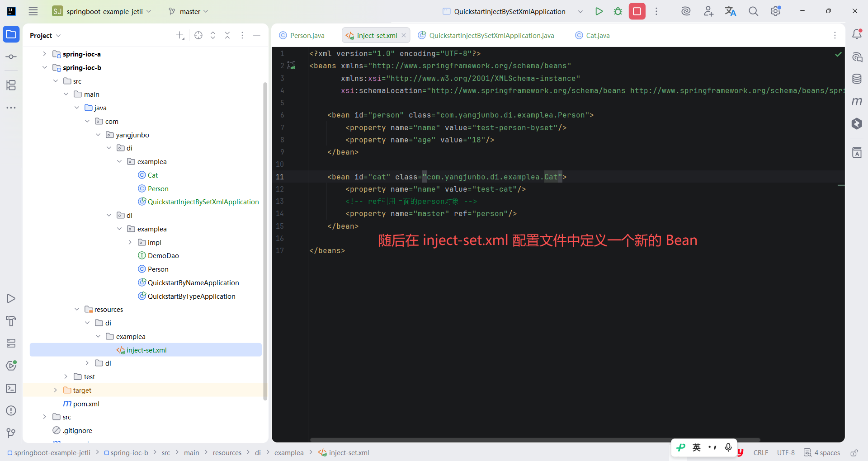Collapse the spring-ioc-b module
868x461 pixels.
tap(44, 67)
